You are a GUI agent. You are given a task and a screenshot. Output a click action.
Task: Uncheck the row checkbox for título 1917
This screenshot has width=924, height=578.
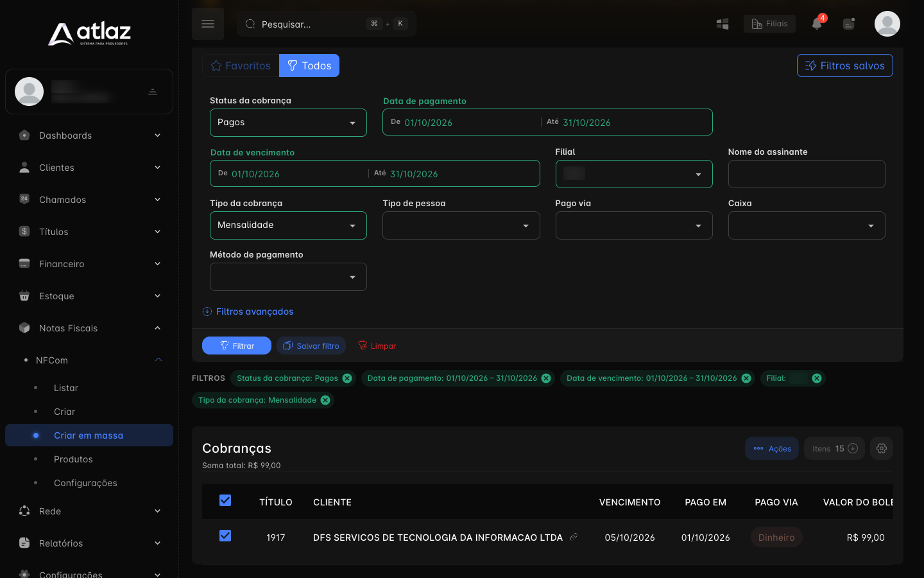coord(225,536)
